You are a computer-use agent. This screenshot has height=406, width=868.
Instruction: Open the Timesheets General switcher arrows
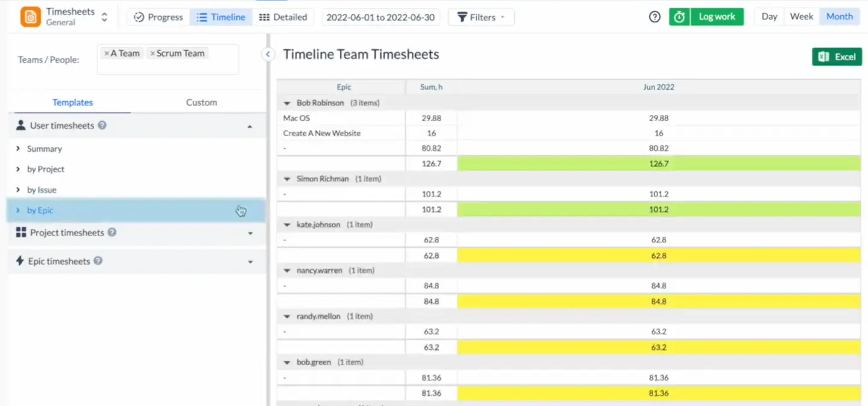[104, 17]
